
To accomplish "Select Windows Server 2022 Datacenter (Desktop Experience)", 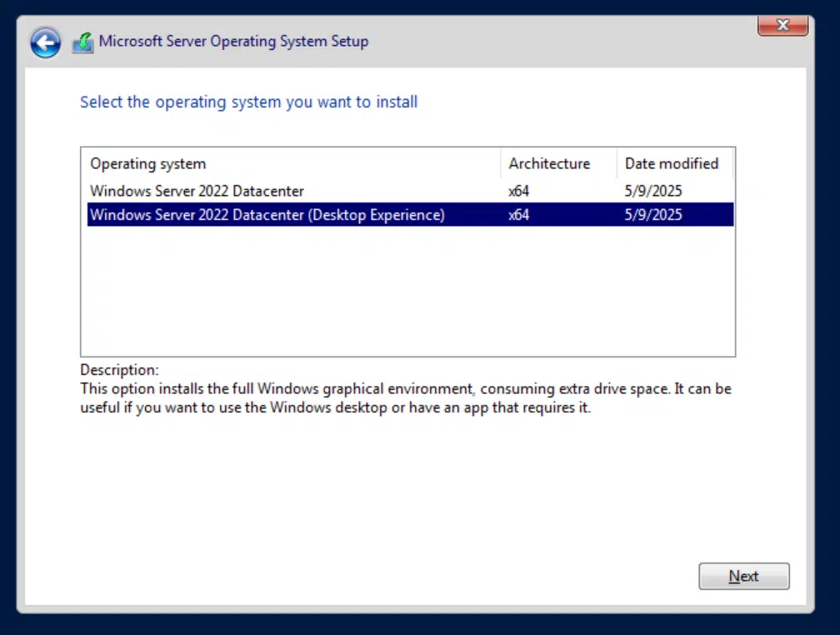I will [267, 215].
